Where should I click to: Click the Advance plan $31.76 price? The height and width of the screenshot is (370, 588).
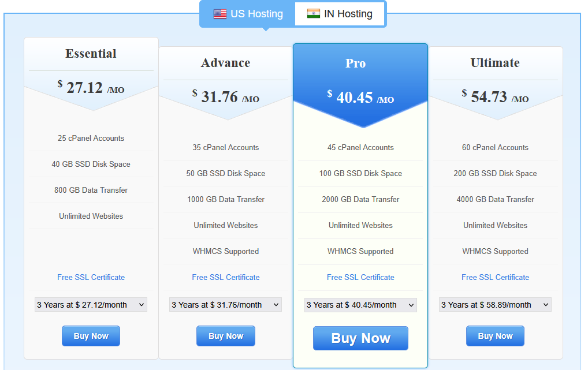pyautogui.click(x=219, y=97)
